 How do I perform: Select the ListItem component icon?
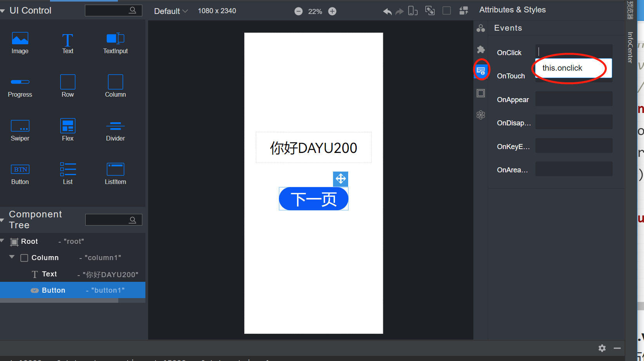115,169
